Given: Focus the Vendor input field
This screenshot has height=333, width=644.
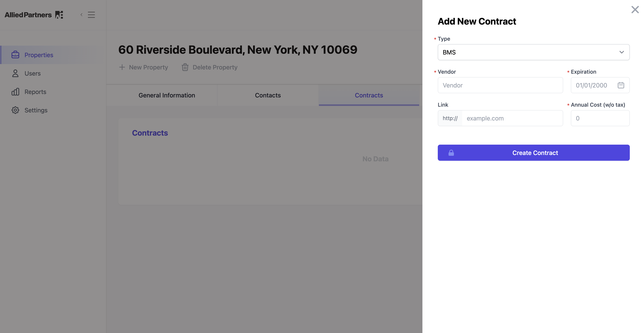Looking at the screenshot, I should click(x=500, y=85).
